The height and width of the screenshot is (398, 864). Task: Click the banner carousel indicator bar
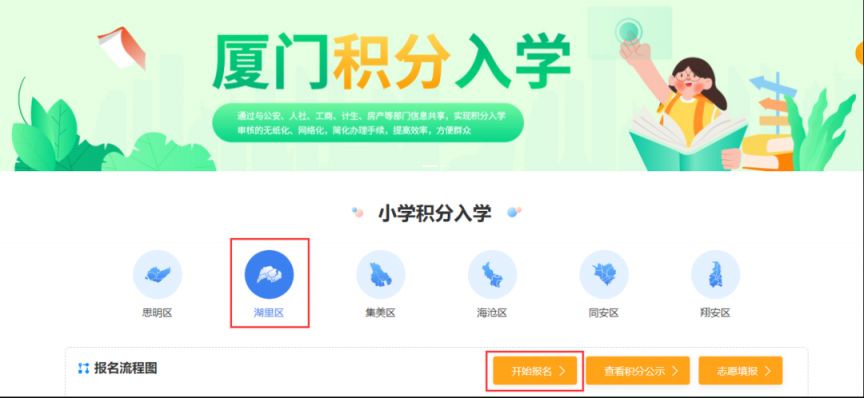coord(433,165)
